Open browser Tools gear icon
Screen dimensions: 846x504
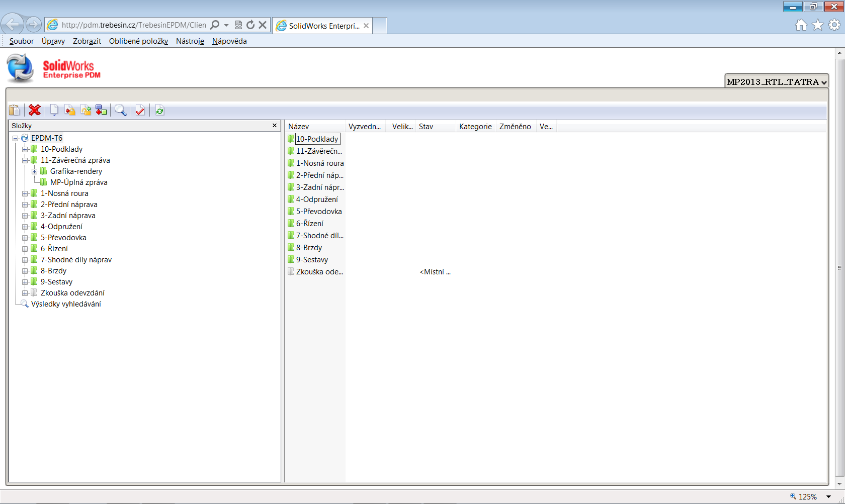[834, 25]
